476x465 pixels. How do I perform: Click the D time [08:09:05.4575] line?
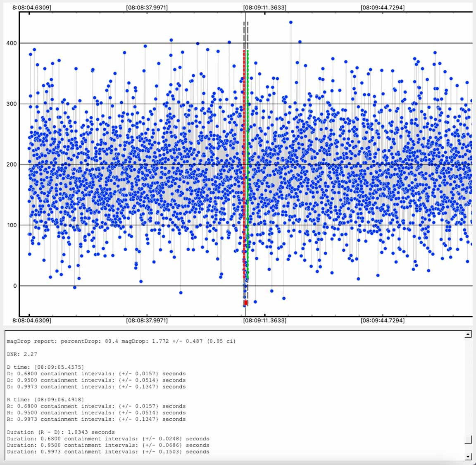click(x=45, y=367)
